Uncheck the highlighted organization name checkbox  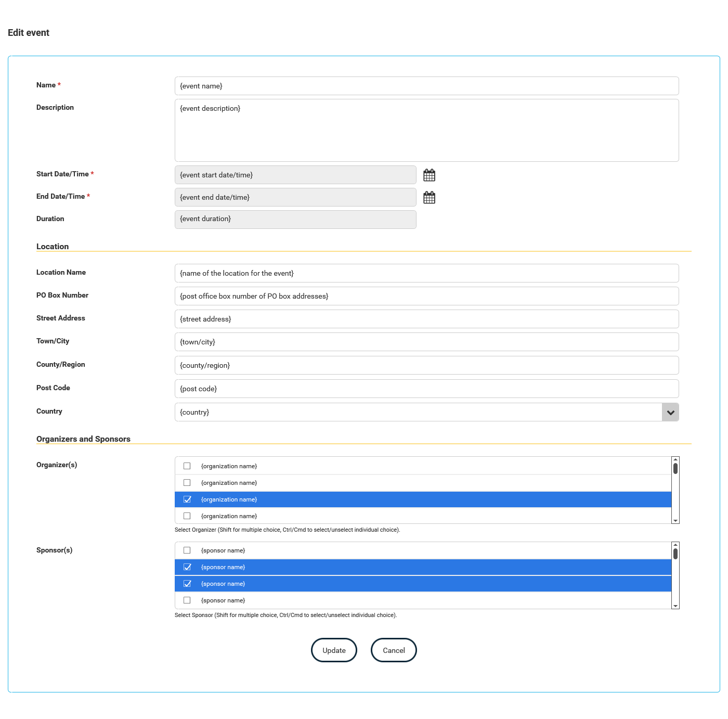(187, 499)
